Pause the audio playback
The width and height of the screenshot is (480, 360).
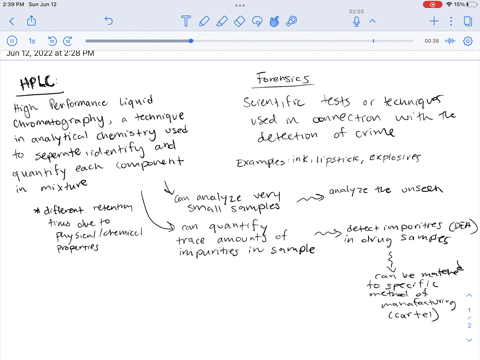[12, 41]
